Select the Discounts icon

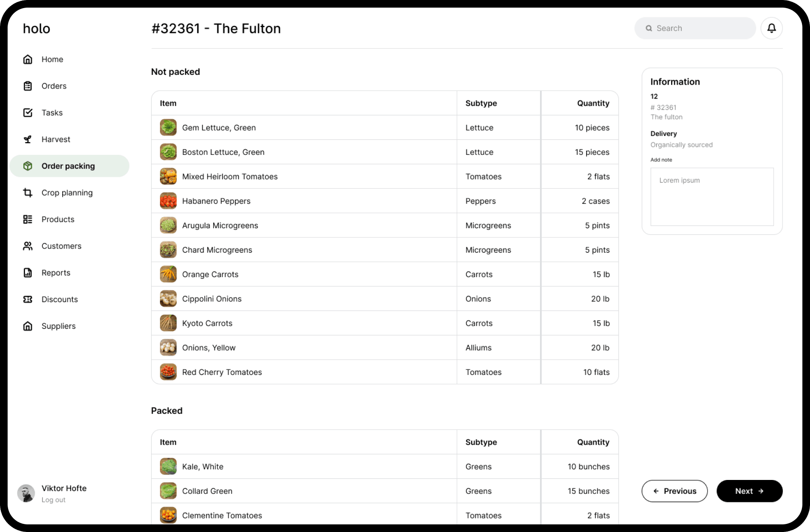click(x=28, y=299)
